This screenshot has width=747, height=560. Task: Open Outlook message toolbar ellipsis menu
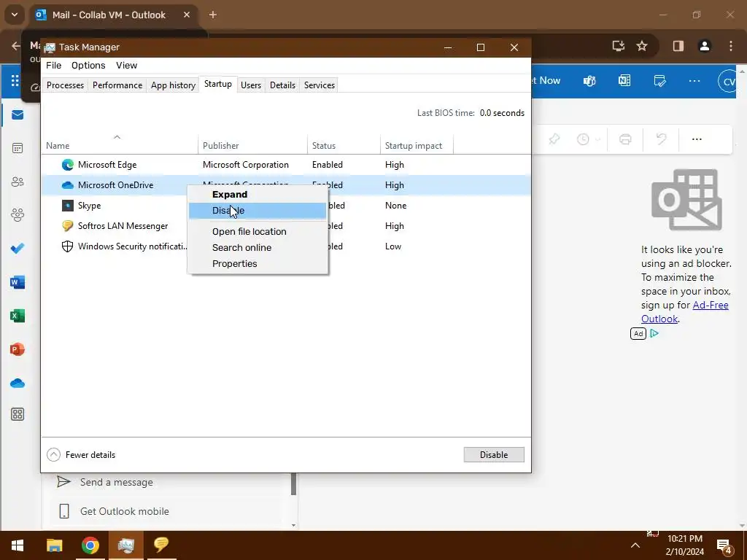pyautogui.click(x=697, y=139)
